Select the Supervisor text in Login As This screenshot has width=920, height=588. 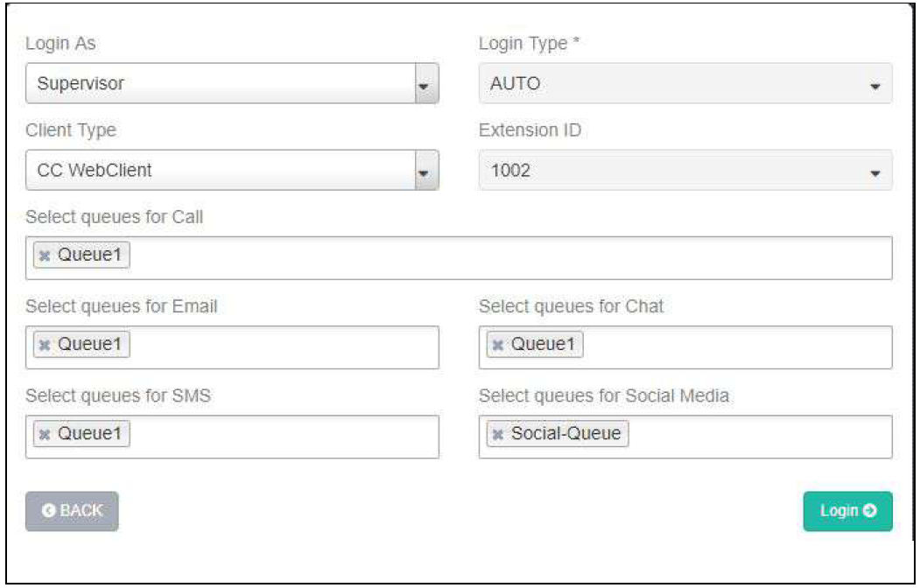[x=81, y=85]
